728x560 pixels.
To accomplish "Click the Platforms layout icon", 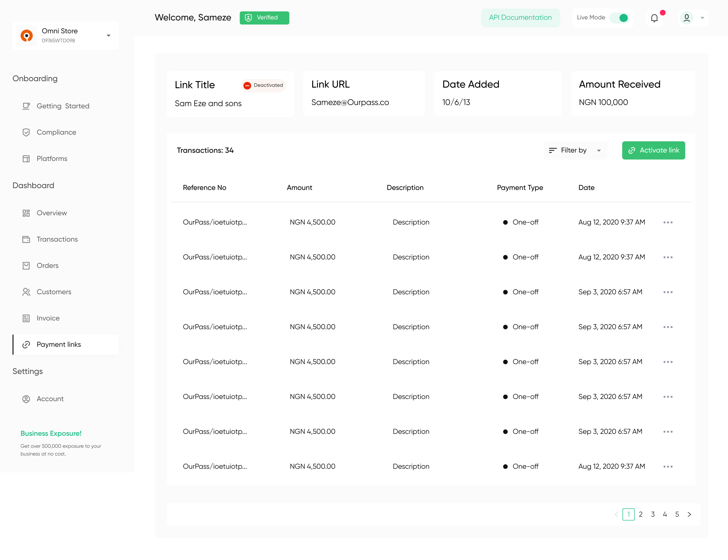I will coord(26,158).
